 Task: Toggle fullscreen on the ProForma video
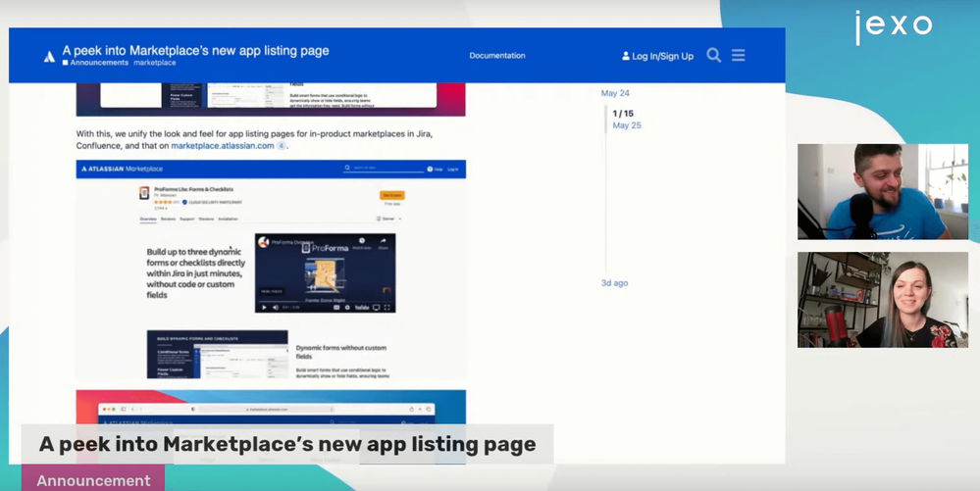click(x=387, y=308)
